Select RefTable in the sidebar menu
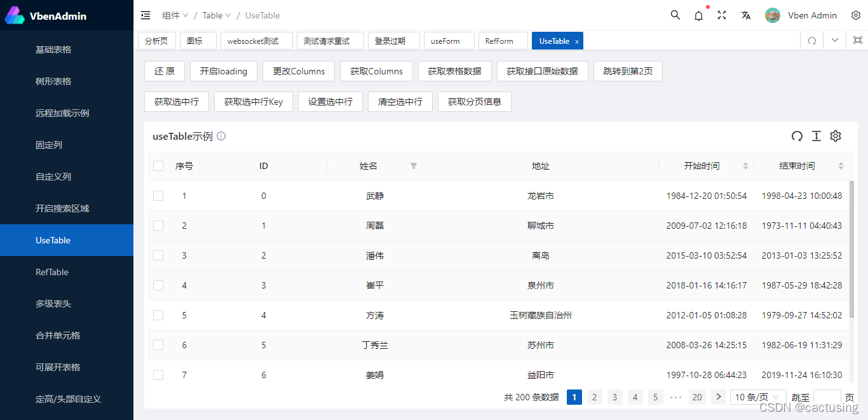868x420 pixels. click(53, 272)
